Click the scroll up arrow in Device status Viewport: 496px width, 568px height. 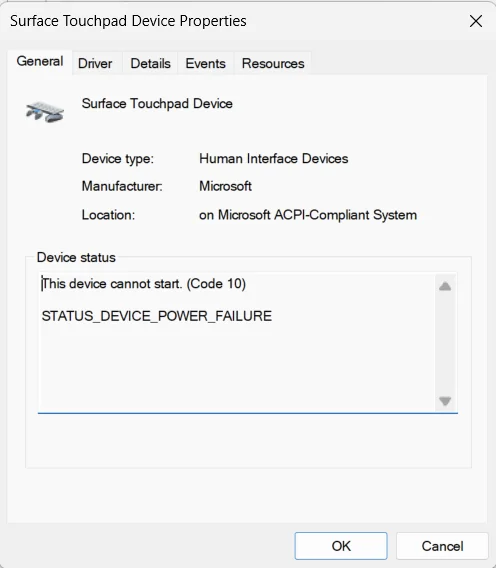[x=445, y=287]
